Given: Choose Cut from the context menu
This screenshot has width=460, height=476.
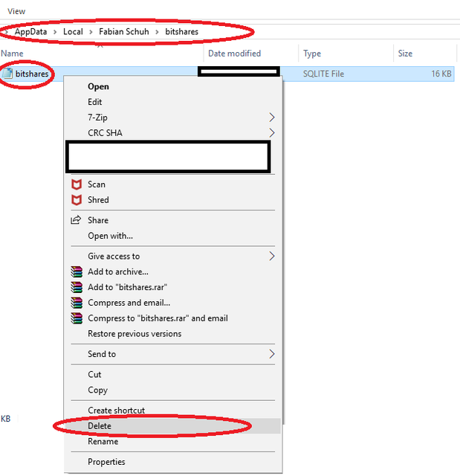Looking at the screenshot, I should (94, 374).
